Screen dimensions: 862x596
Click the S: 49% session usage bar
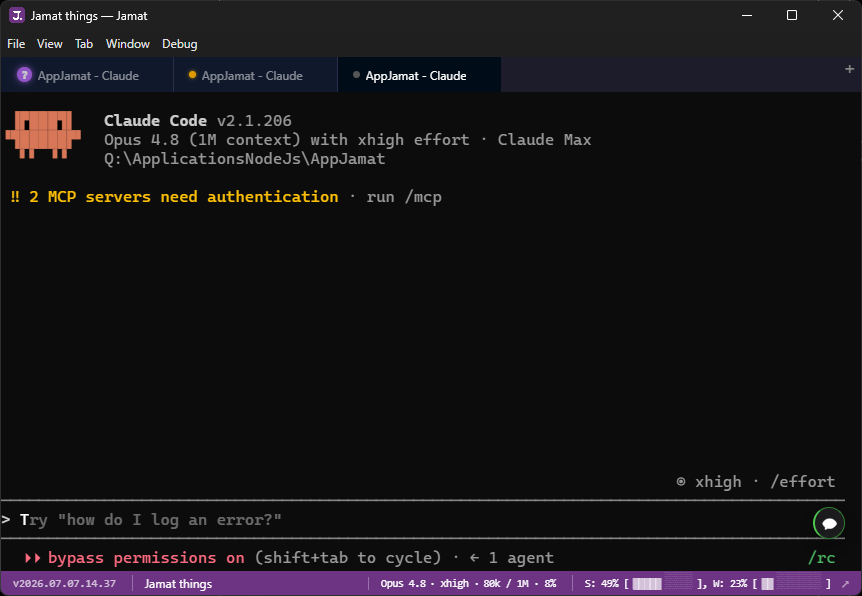[x=644, y=583]
